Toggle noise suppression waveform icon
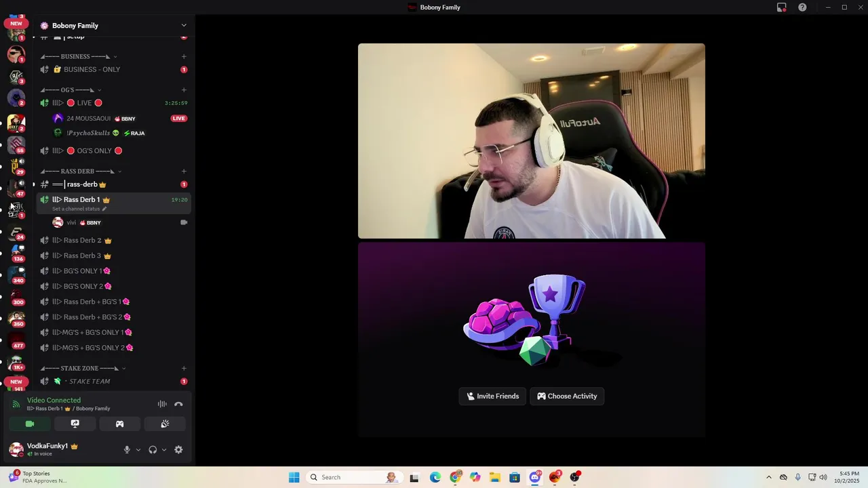The height and width of the screenshot is (488, 868). (162, 404)
